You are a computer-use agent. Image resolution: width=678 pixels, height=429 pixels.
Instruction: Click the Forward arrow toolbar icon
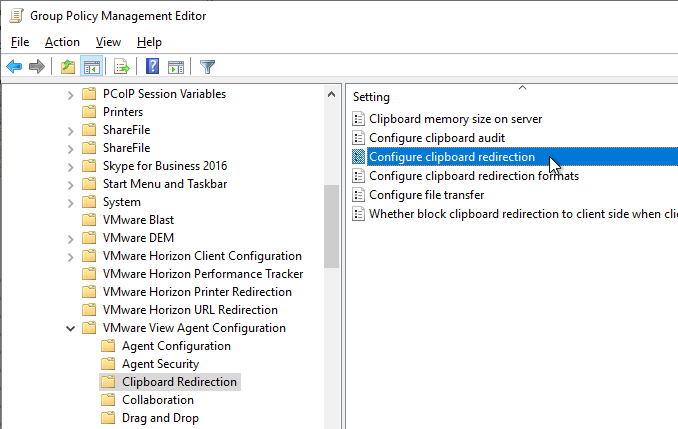tap(37, 67)
